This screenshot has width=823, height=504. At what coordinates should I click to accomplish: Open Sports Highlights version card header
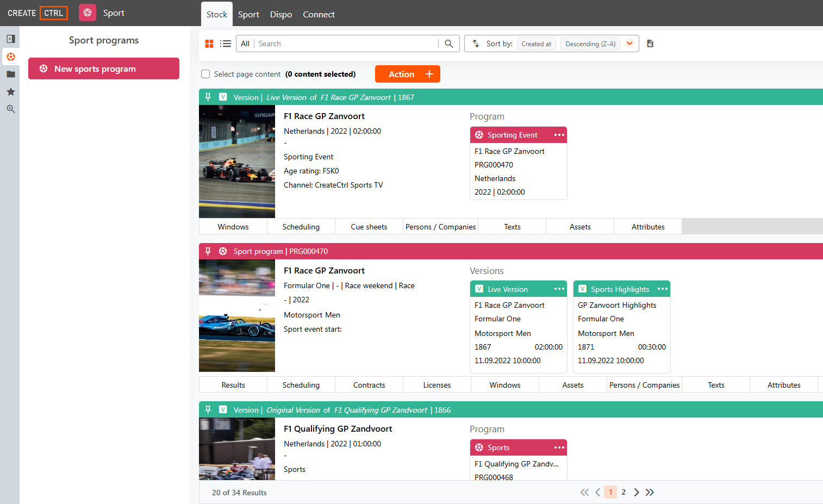click(x=622, y=289)
